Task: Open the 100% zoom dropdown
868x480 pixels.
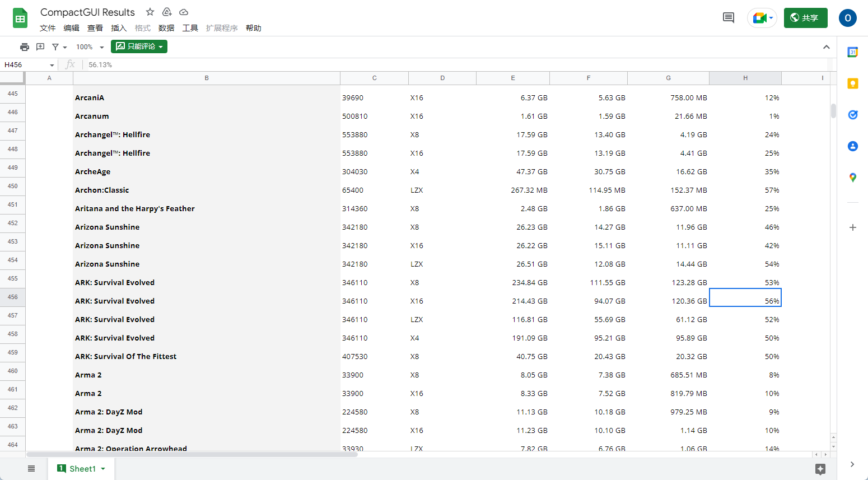Action: pos(90,47)
